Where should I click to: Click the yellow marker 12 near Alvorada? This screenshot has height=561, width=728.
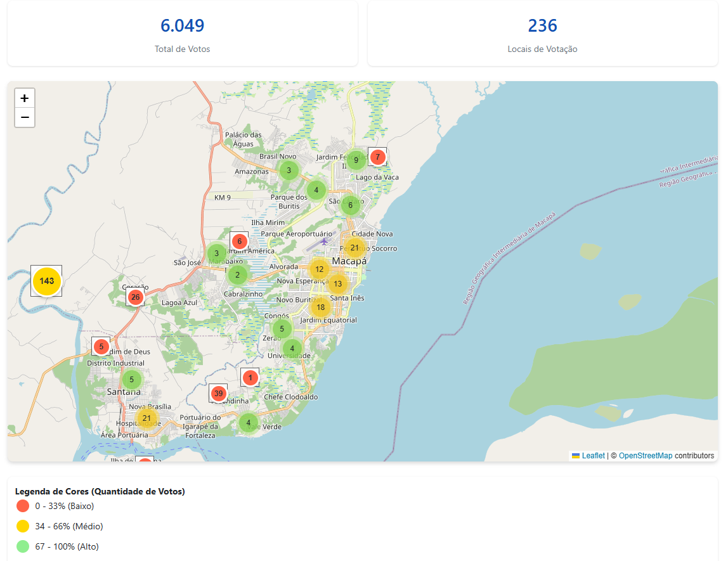pos(320,269)
